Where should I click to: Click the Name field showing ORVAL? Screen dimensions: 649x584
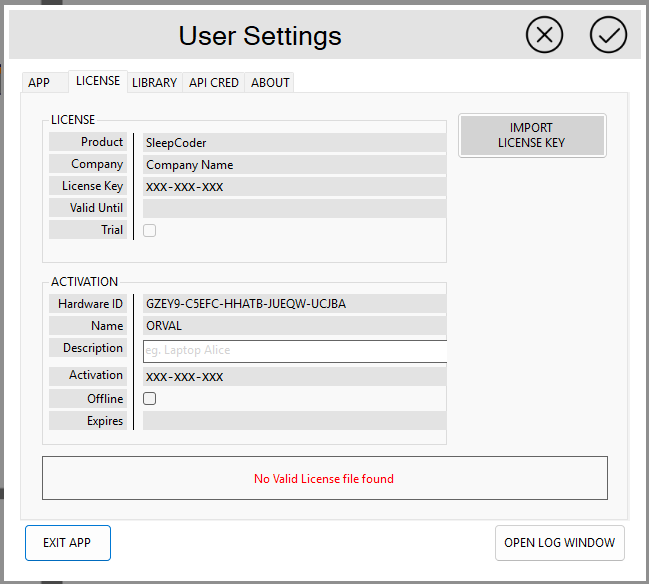click(294, 326)
